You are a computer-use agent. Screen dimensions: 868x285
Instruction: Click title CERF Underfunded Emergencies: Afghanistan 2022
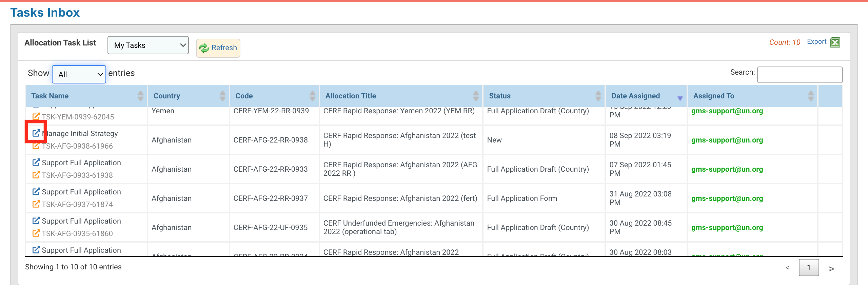tap(399, 227)
